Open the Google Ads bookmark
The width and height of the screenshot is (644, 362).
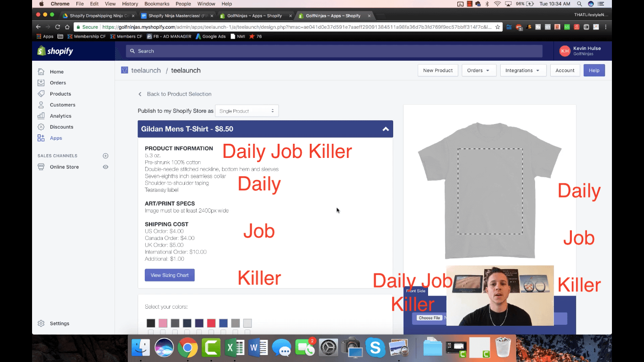210,36
